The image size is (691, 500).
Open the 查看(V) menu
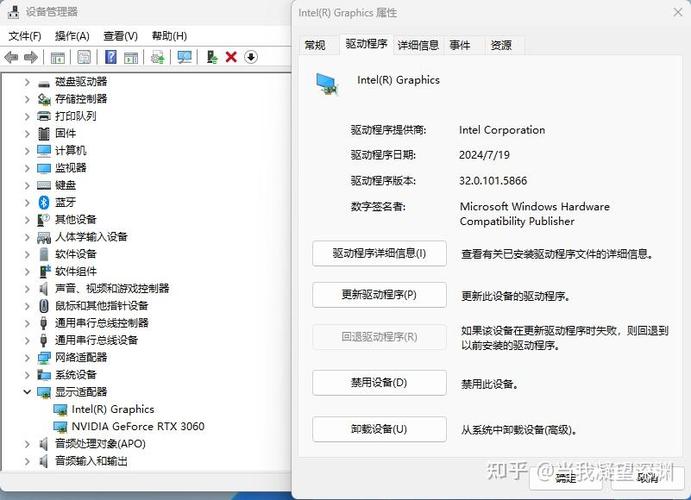pos(120,36)
